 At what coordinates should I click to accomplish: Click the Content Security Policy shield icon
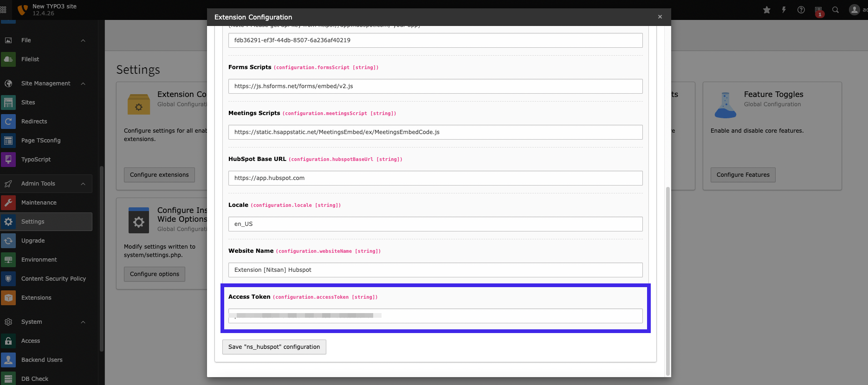pos(8,279)
